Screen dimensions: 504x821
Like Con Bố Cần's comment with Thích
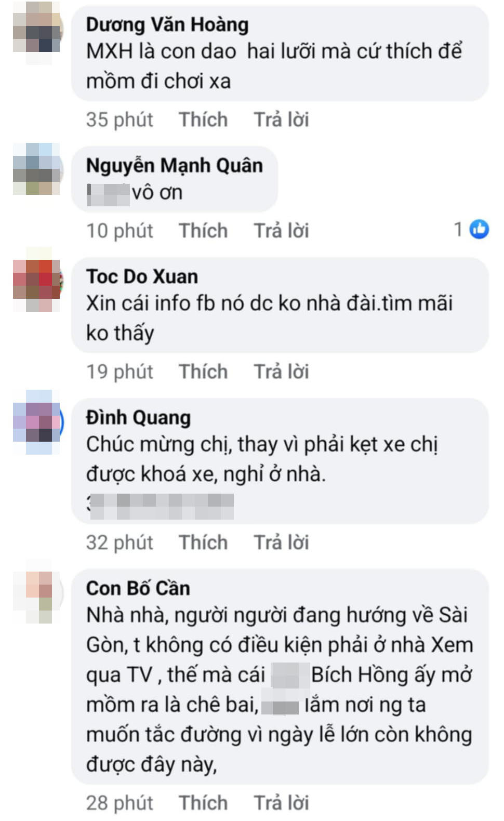click(202, 802)
